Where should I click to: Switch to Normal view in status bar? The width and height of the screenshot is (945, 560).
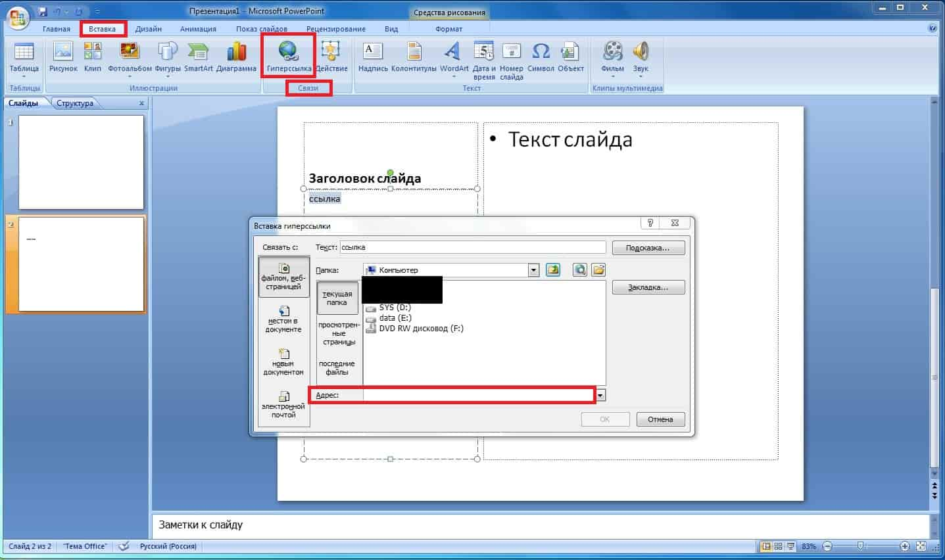click(x=766, y=546)
